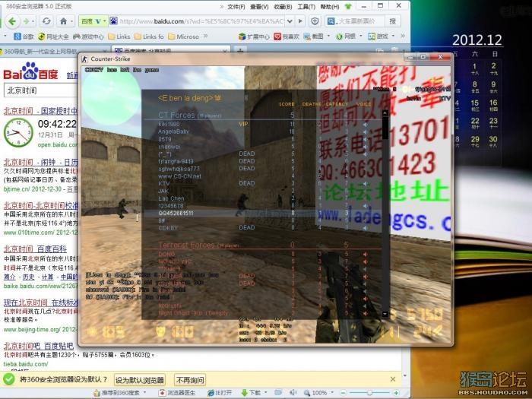Screen dimensions: 532x399
Task: Click scoreboard scrollbar up arrow
Action: pyautogui.click(x=385, y=112)
